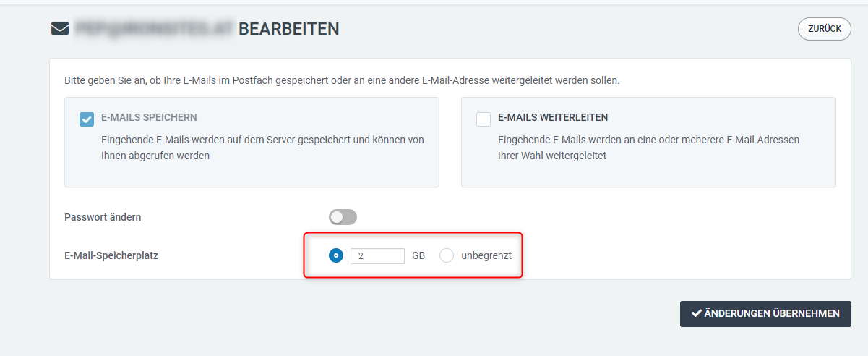Go back using the ZURÜCK button
This screenshot has height=356, width=868.
click(825, 29)
